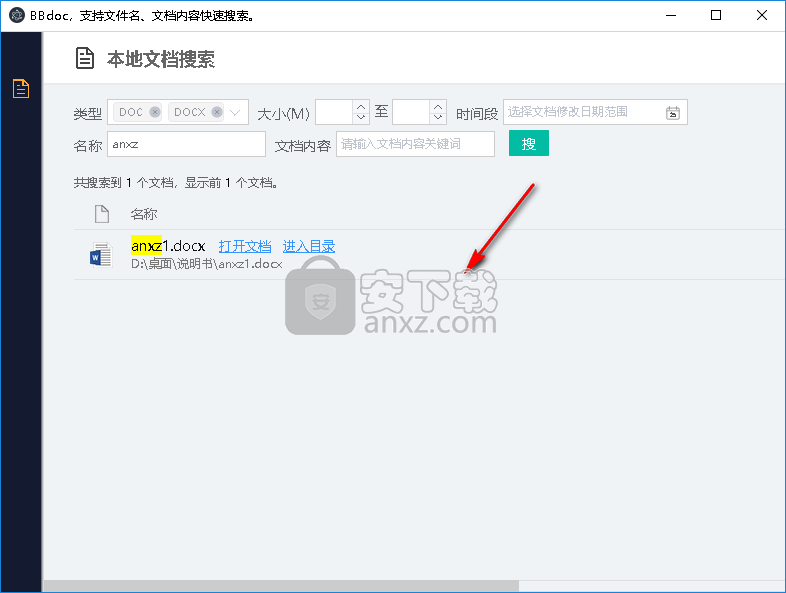The image size is (786, 593).
Task: Focus the maximum size field
Action: pos(411,112)
